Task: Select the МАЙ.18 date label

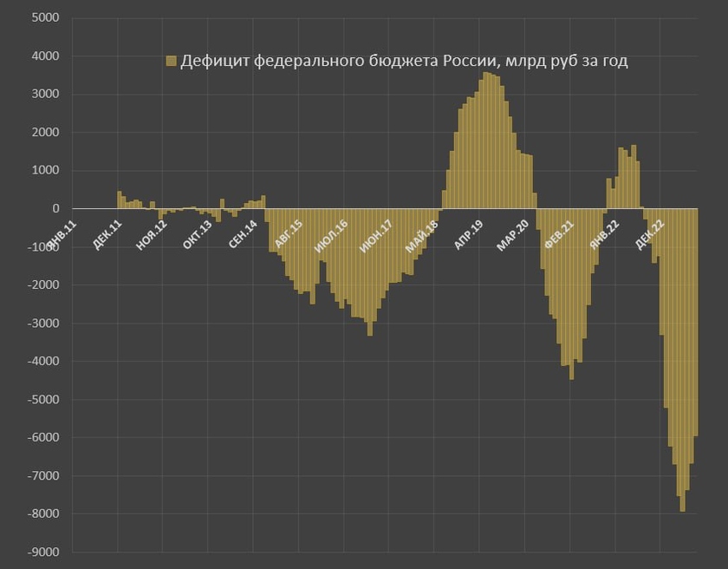Action: (x=423, y=234)
